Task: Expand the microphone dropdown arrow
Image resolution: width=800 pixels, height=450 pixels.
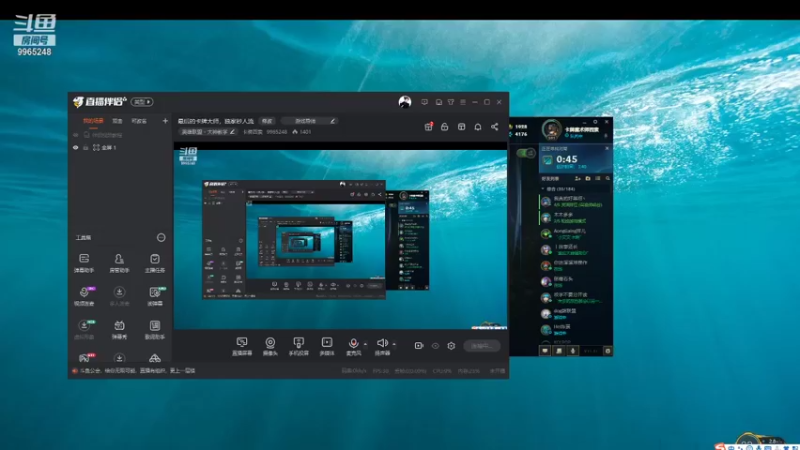Action: tap(365, 344)
